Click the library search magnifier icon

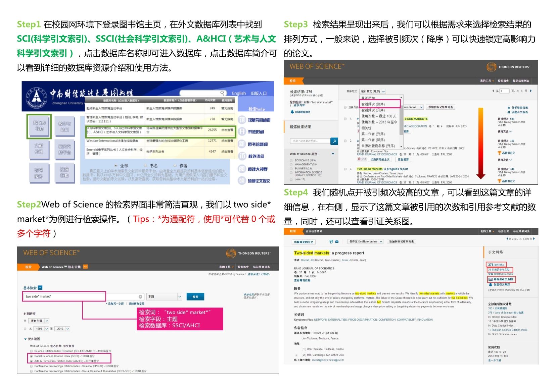coord(222,93)
